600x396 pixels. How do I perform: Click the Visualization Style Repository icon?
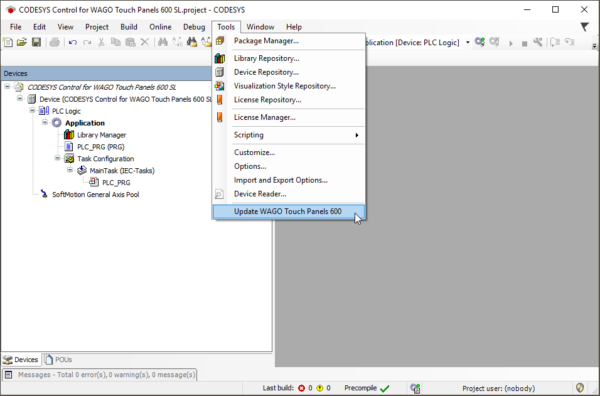pyautogui.click(x=220, y=86)
